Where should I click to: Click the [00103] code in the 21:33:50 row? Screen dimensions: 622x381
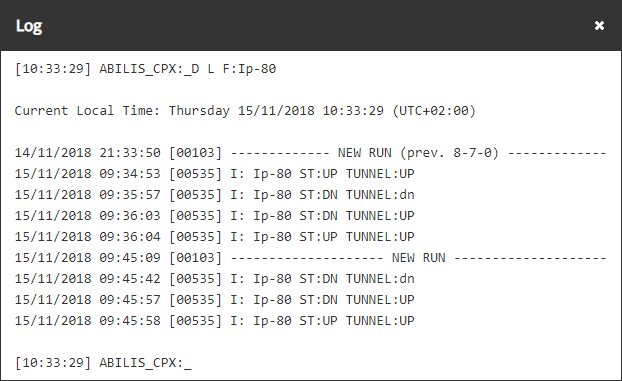coord(195,153)
